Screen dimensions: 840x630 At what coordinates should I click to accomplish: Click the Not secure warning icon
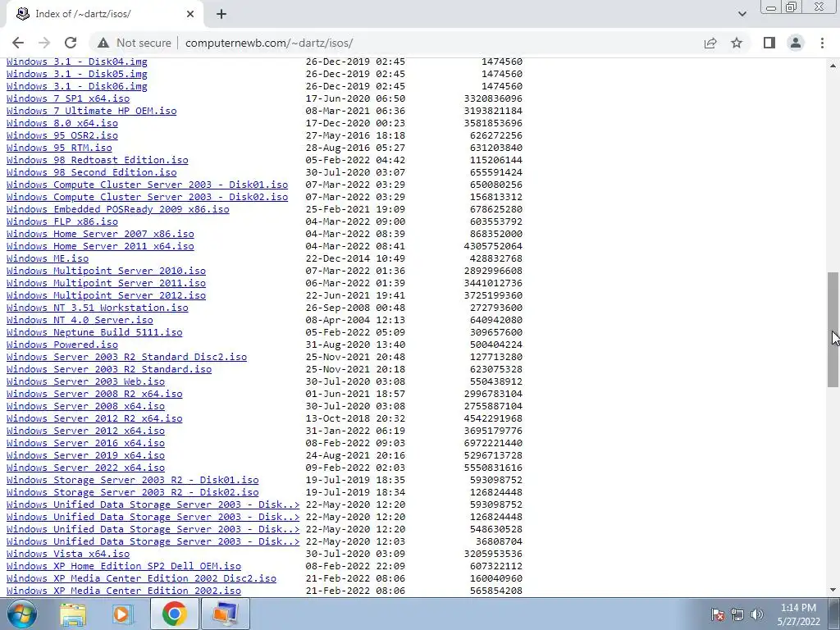(x=103, y=43)
